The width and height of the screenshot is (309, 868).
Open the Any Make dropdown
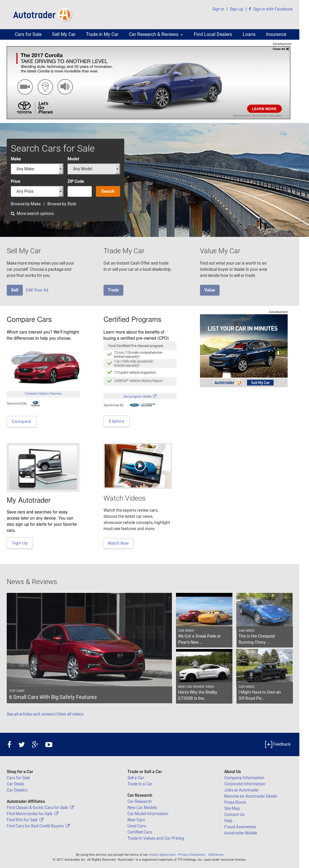(37, 169)
